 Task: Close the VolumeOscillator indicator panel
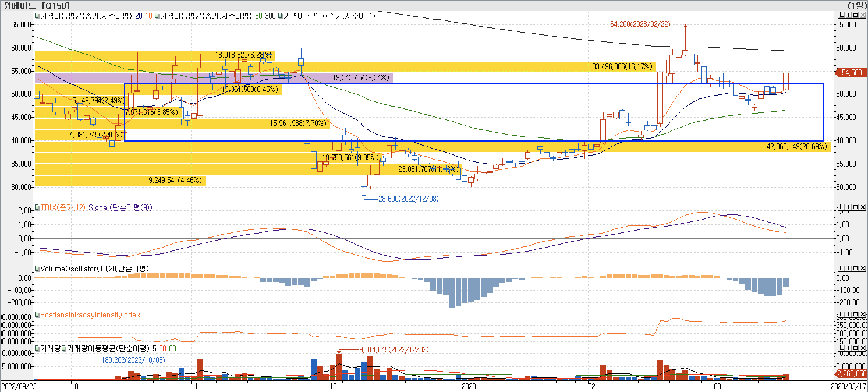coord(863,268)
